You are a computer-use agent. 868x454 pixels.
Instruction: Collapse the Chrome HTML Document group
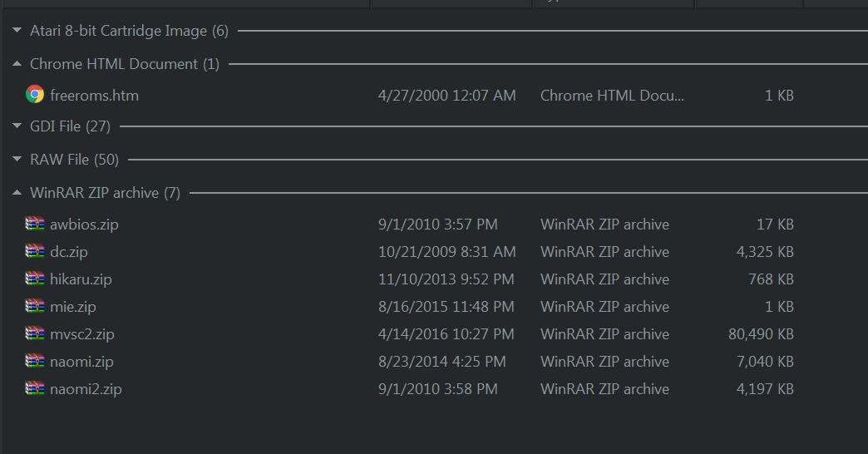(17, 64)
